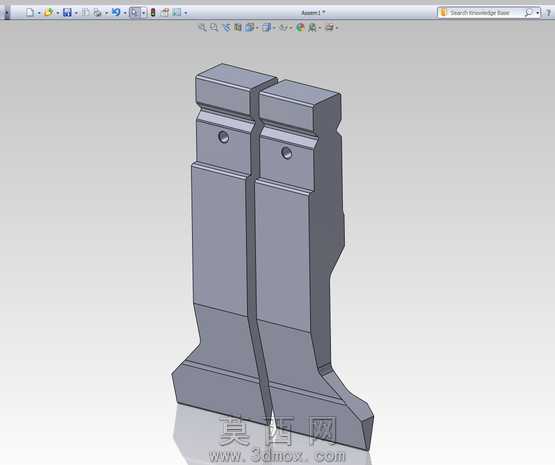Viewport: 555px width, 465px height.
Task: Open File Properties icon next to Rebuild
Action: 164,13
